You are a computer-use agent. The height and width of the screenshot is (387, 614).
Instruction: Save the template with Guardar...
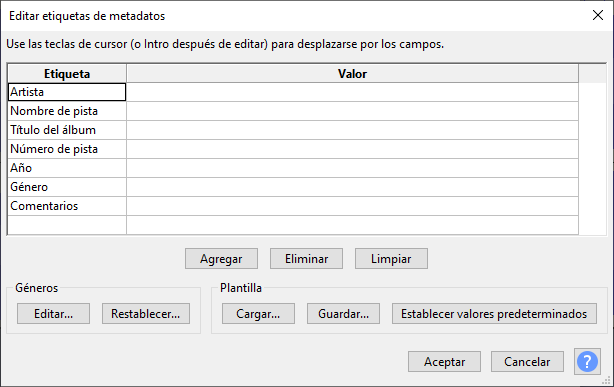[343, 313]
